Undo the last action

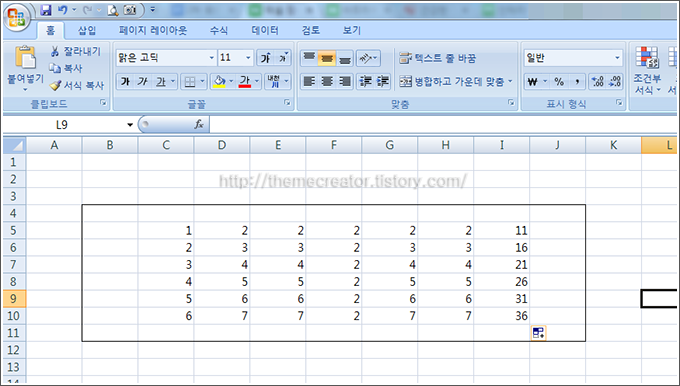(x=62, y=10)
